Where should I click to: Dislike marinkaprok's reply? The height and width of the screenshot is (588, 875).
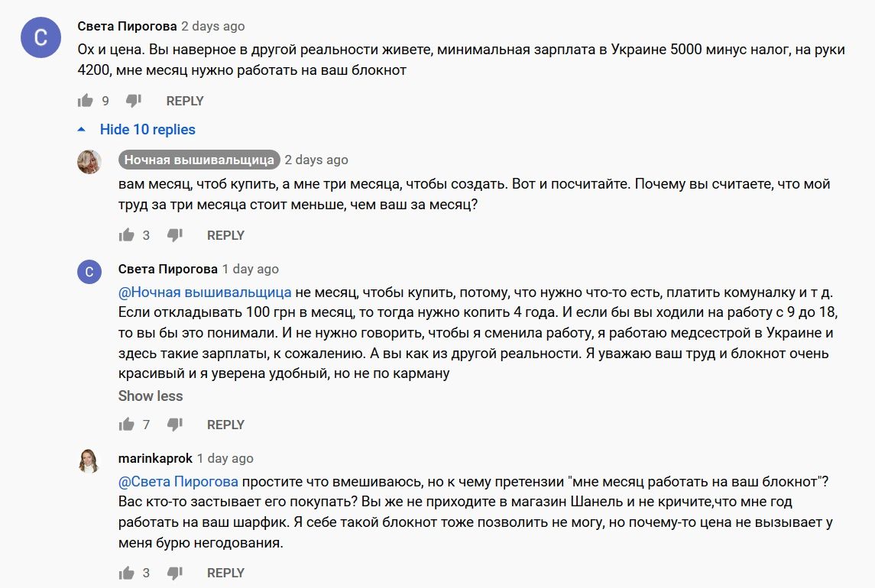pyautogui.click(x=174, y=573)
